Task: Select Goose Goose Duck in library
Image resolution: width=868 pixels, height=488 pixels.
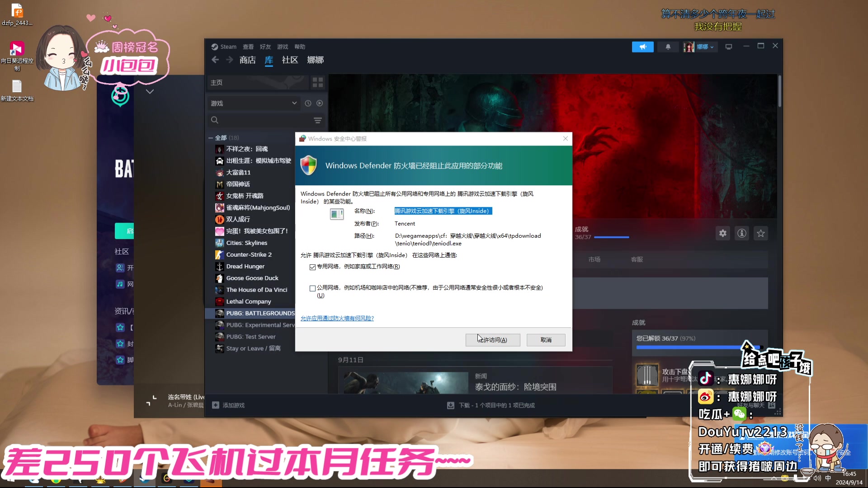Action: 252,278
